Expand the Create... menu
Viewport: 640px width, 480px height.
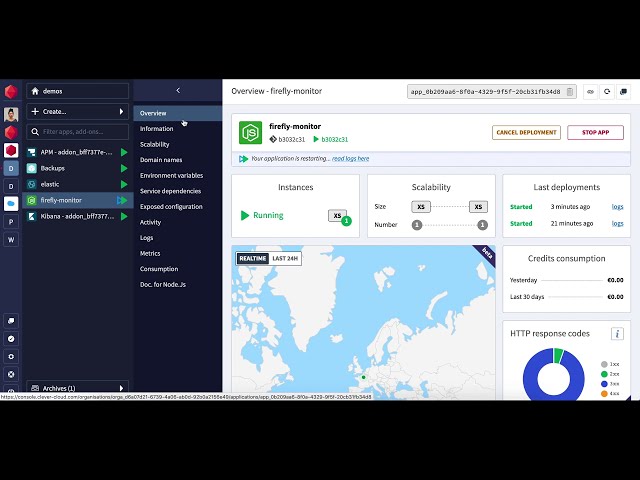tap(78, 111)
